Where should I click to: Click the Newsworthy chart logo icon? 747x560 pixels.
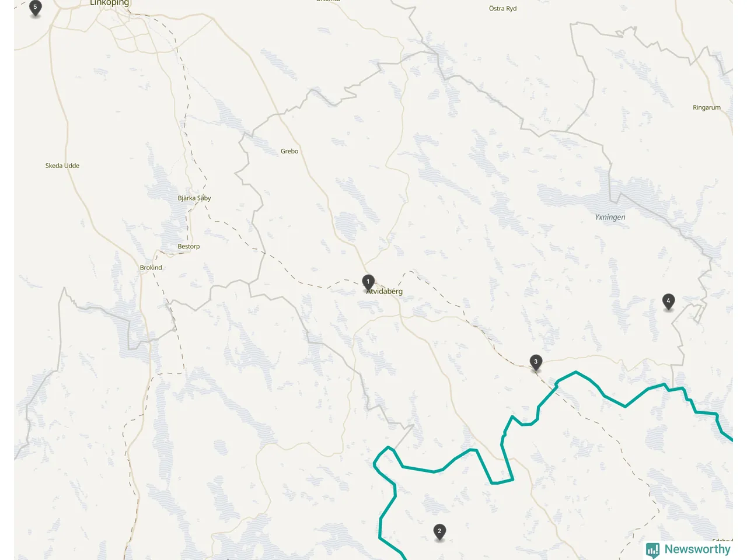point(652,550)
